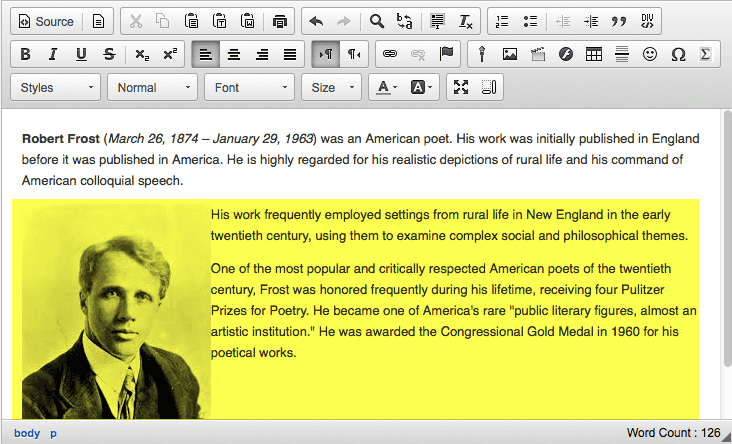Click Paste from Word icon
Viewport: 732px width, 444px height.
[x=247, y=21]
